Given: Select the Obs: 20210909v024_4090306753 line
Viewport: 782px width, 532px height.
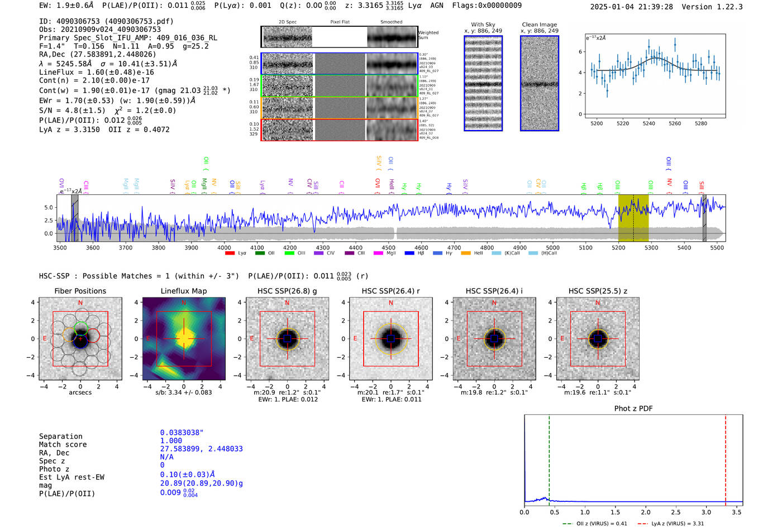Looking at the screenshot, I should (x=100, y=30).
